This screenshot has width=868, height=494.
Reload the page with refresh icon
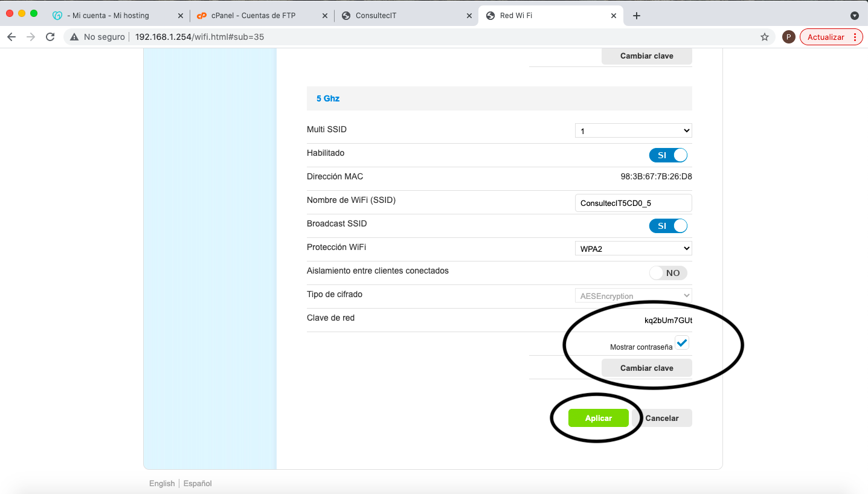(x=50, y=37)
